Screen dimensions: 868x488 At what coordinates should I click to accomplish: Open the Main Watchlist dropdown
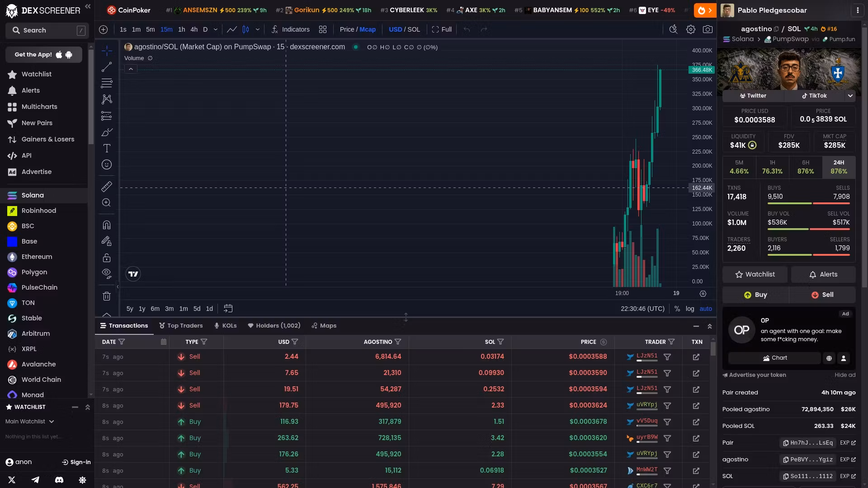[30, 422]
